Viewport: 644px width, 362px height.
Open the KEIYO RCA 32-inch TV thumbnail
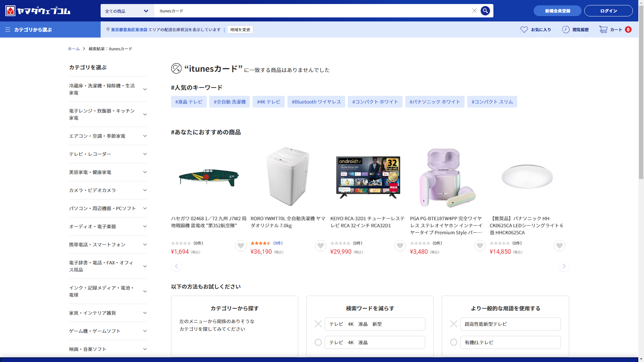pyautogui.click(x=368, y=177)
